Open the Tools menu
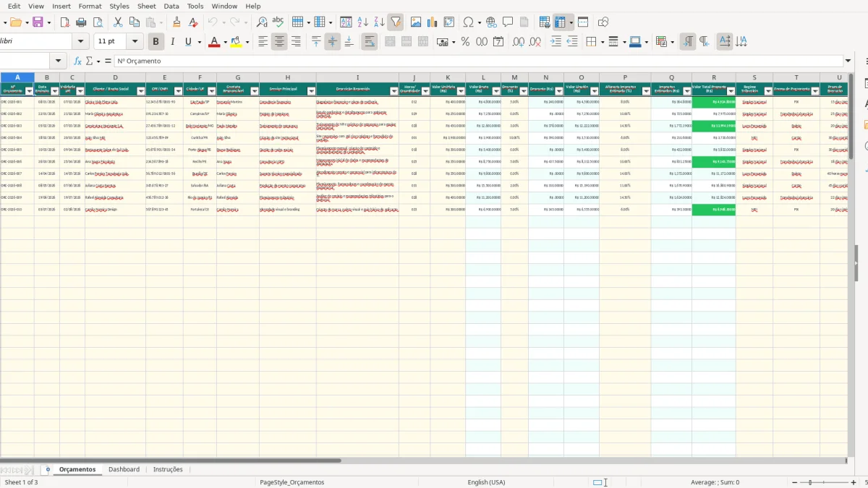This screenshot has height=488, width=868. point(195,6)
